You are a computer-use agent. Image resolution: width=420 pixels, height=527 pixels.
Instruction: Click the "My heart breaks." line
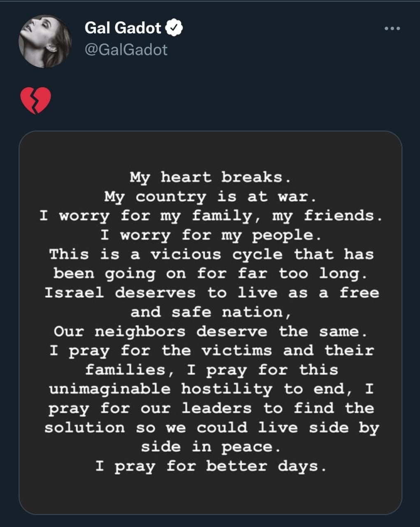[x=211, y=177]
